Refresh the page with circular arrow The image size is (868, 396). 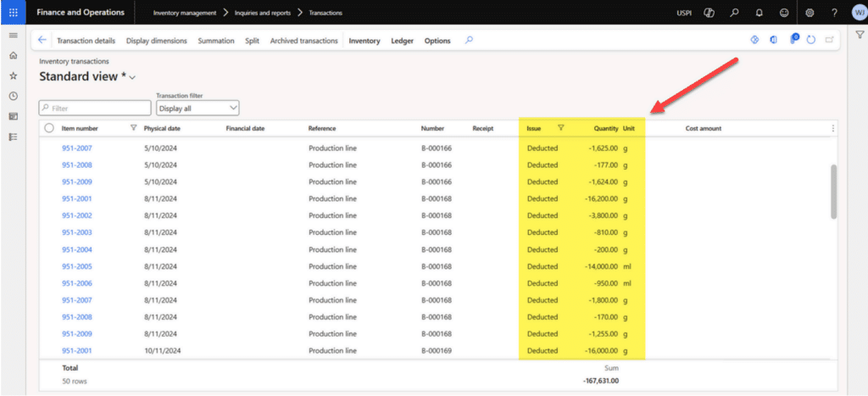point(811,40)
